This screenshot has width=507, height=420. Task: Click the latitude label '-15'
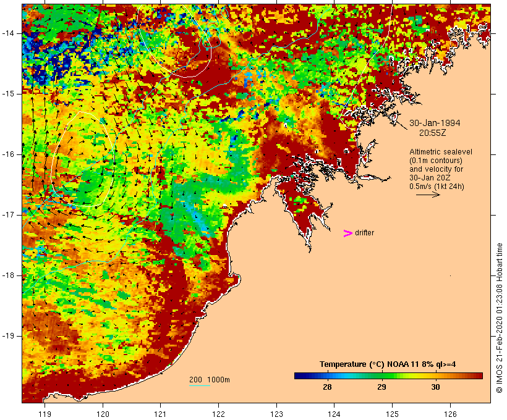tap(7, 94)
